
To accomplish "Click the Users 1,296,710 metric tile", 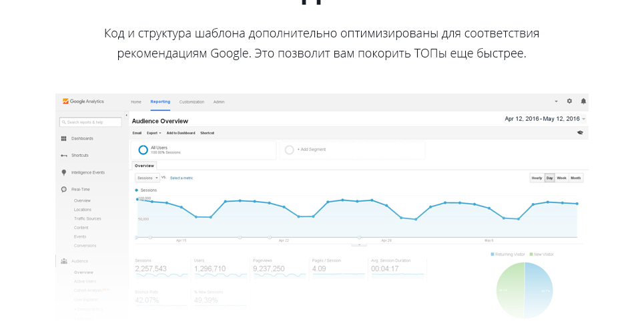I will [220, 269].
